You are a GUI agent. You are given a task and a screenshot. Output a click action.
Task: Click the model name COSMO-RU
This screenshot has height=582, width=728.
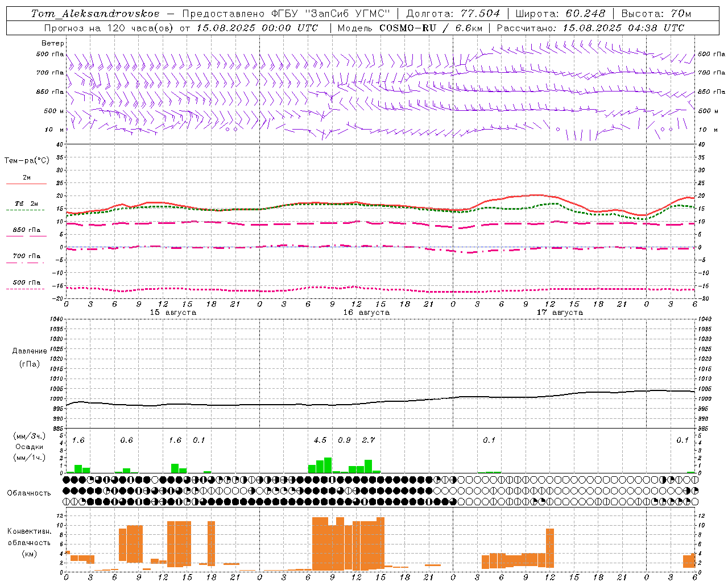[408, 28]
